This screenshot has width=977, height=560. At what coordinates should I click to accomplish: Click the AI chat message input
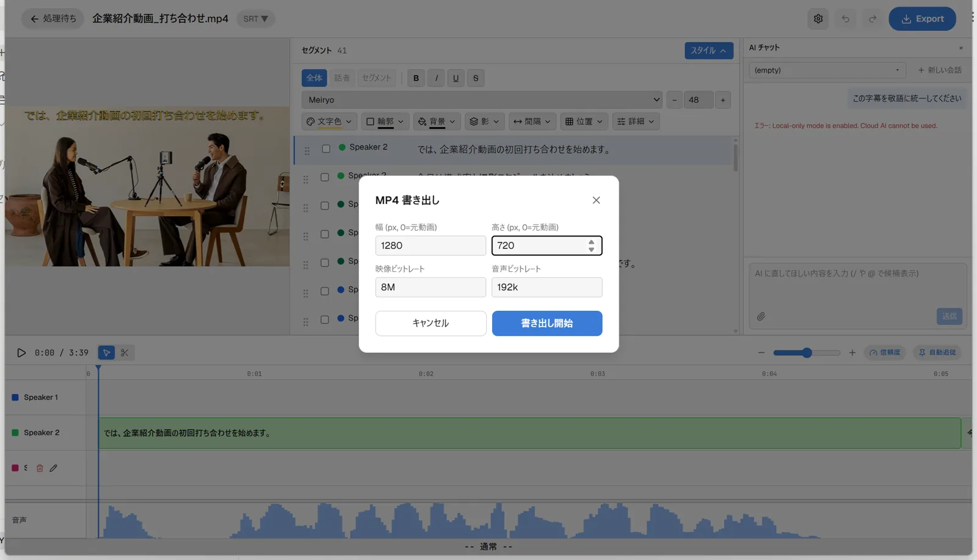857,284
